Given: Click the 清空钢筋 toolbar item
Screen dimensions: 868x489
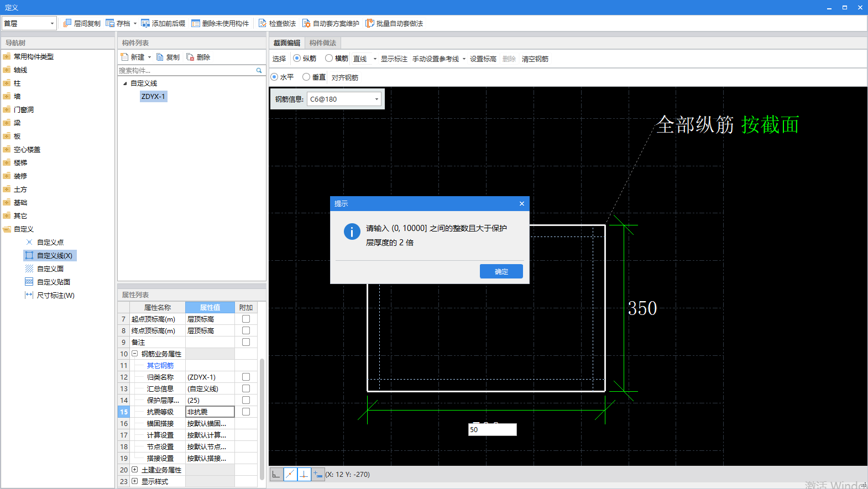Looking at the screenshot, I should [x=535, y=59].
